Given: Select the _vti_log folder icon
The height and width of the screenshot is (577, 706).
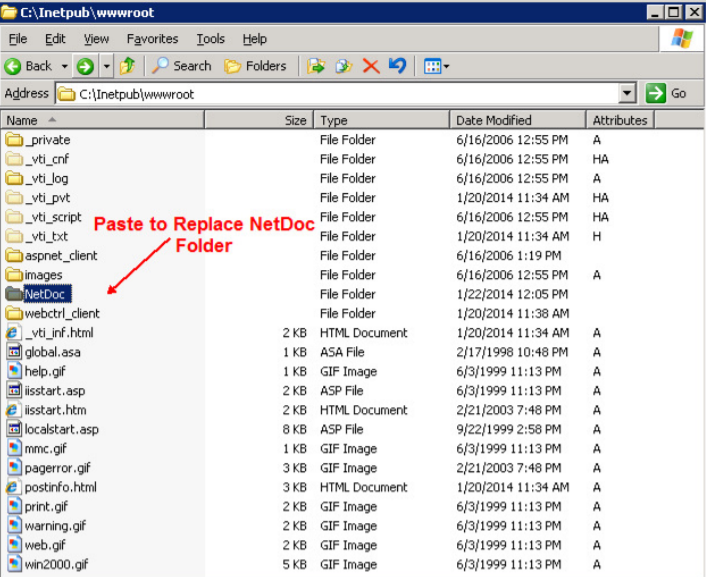Looking at the screenshot, I should (x=14, y=178).
